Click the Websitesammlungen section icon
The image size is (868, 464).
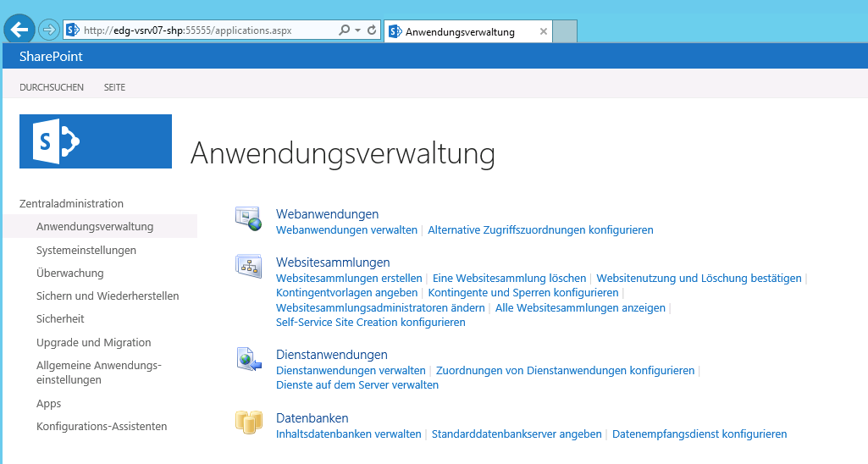tap(248, 267)
